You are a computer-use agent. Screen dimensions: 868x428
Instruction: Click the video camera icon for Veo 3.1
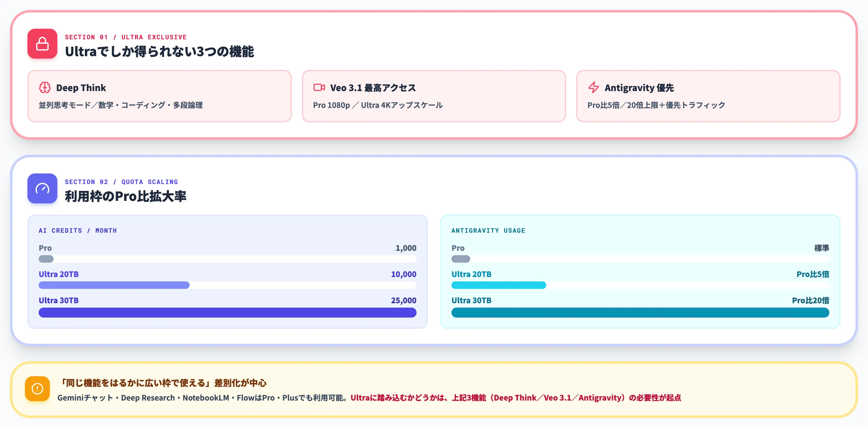pos(319,87)
